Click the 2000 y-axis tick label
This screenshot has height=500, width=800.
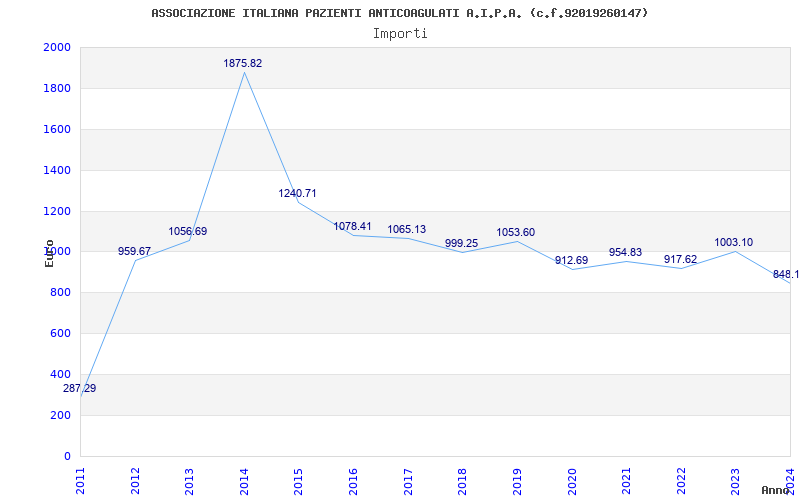coord(57,47)
